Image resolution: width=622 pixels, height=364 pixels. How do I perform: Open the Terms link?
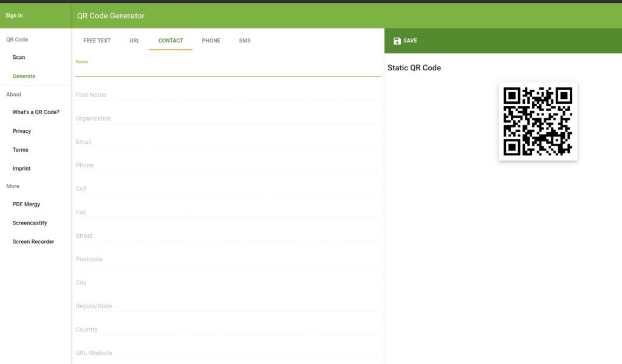(x=21, y=150)
